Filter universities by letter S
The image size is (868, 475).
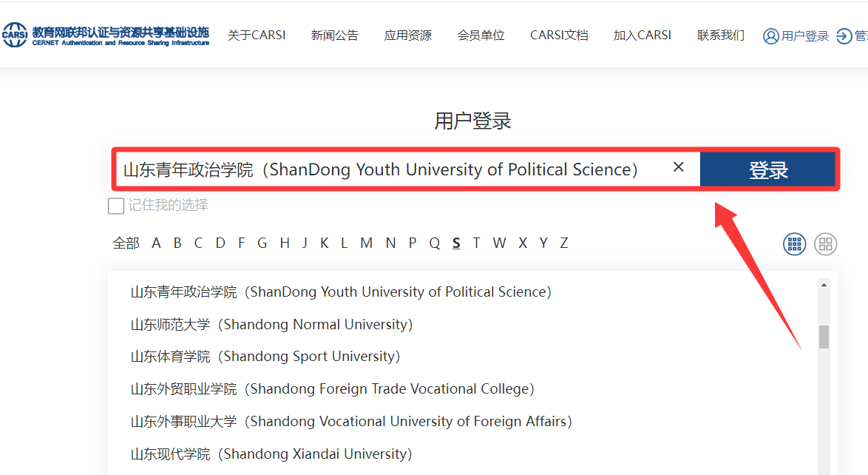click(456, 243)
